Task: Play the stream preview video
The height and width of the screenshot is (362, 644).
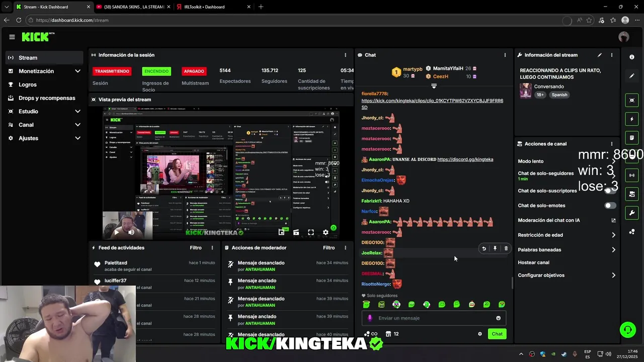Action: [x=117, y=232]
